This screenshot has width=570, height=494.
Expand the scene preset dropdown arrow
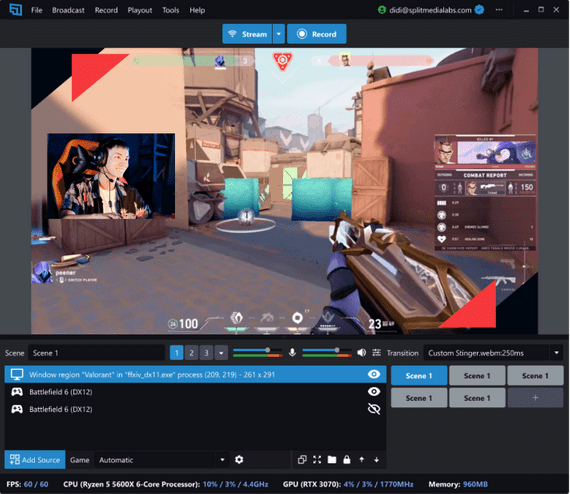(221, 353)
